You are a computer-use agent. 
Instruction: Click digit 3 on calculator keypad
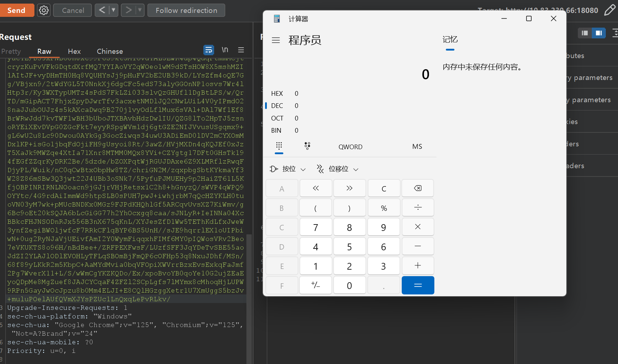(x=384, y=266)
